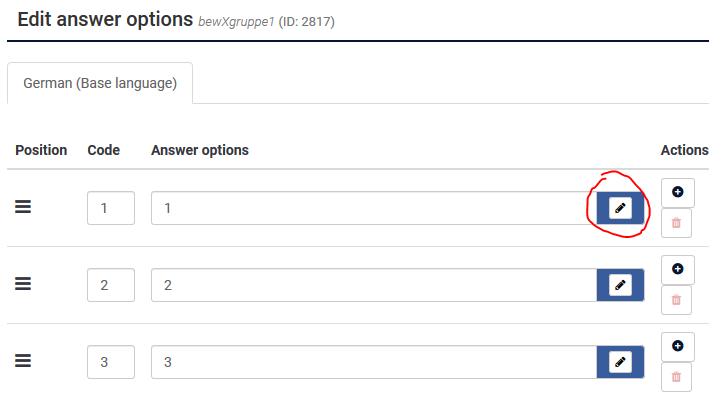709x399 pixels.
Task: Delete answer option 3 with trash icon
Action: coord(676,377)
